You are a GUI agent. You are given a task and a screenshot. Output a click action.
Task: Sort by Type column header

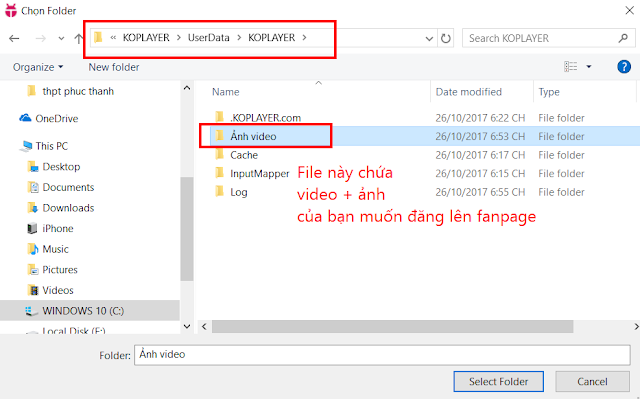[x=549, y=92]
